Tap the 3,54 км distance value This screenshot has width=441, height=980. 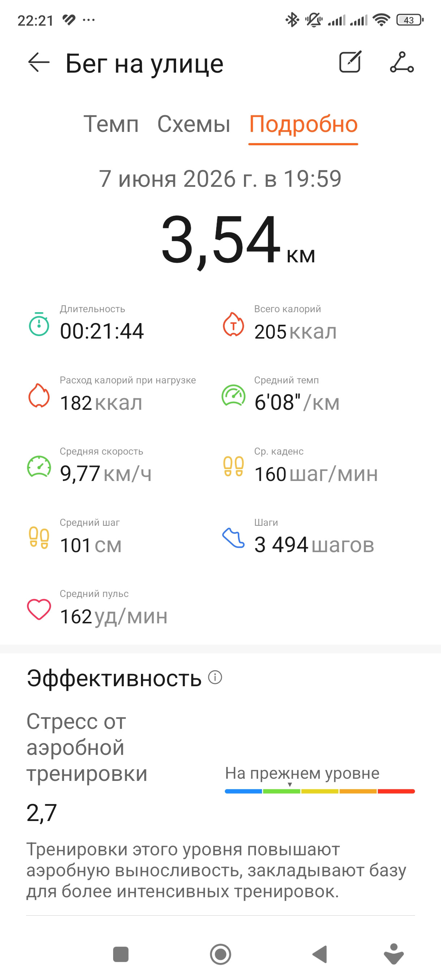coord(238,240)
